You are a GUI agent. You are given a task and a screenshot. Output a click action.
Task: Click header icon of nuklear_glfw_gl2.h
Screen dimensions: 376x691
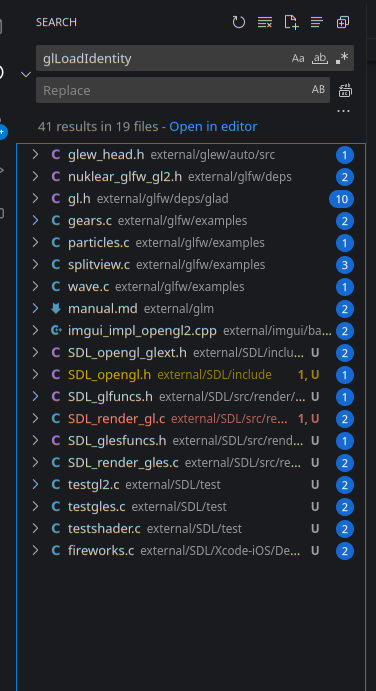pos(56,177)
